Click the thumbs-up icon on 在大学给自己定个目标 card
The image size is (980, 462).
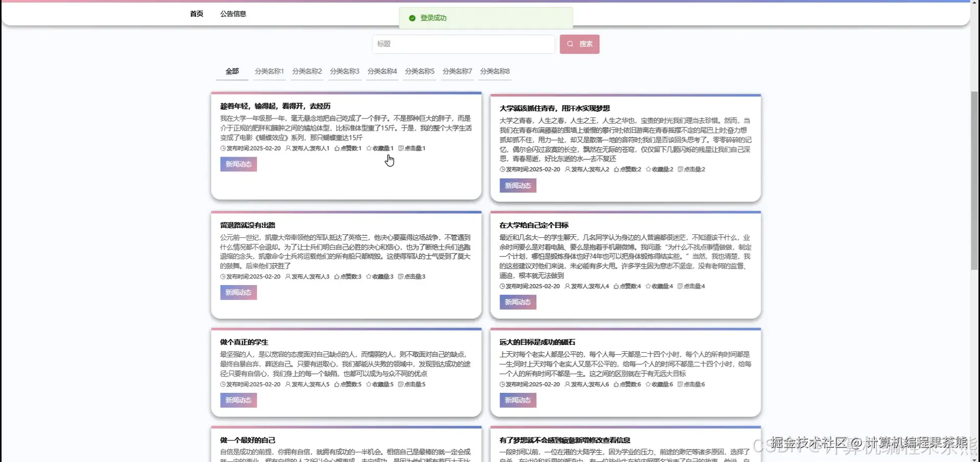click(617, 286)
